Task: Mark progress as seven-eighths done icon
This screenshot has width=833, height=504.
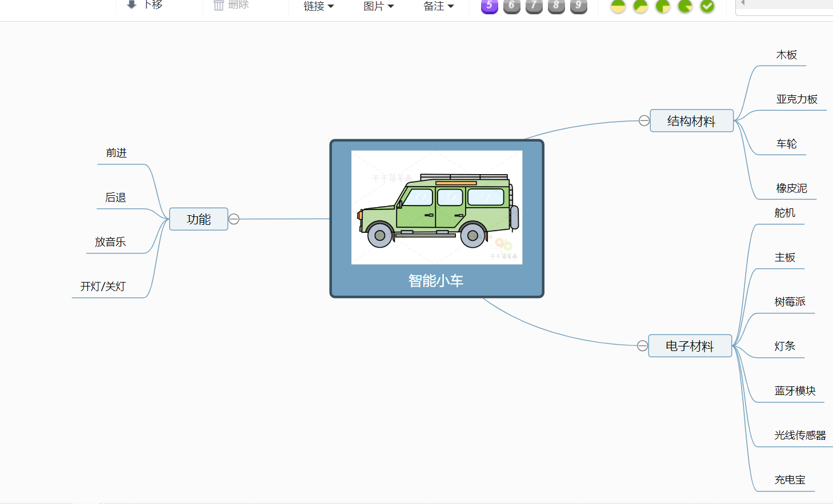Action: tap(685, 6)
